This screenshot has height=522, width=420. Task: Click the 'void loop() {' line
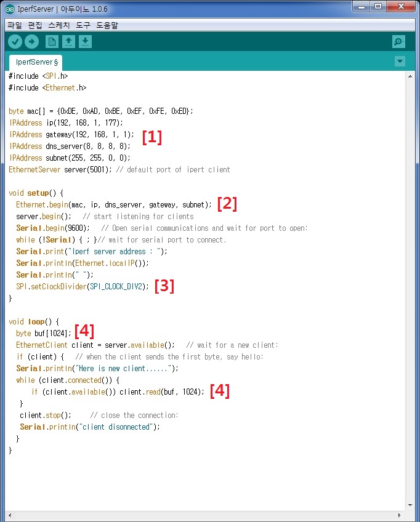[x=34, y=321]
